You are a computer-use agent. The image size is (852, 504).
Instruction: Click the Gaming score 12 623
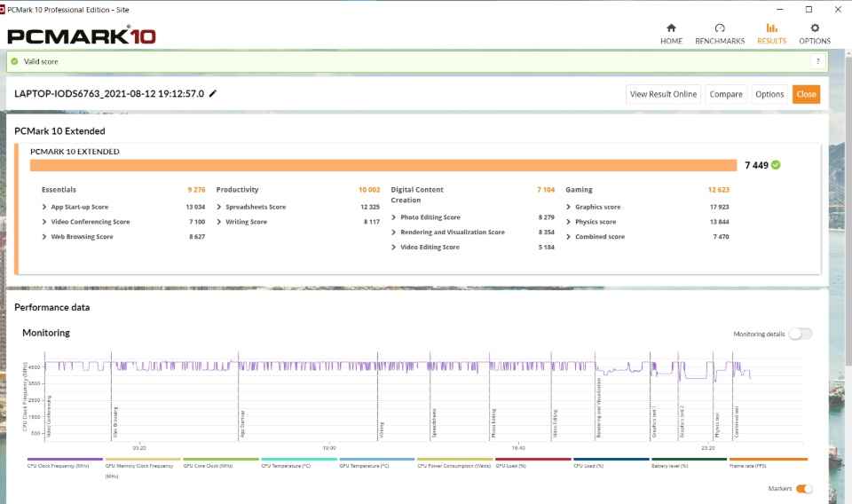pos(718,190)
